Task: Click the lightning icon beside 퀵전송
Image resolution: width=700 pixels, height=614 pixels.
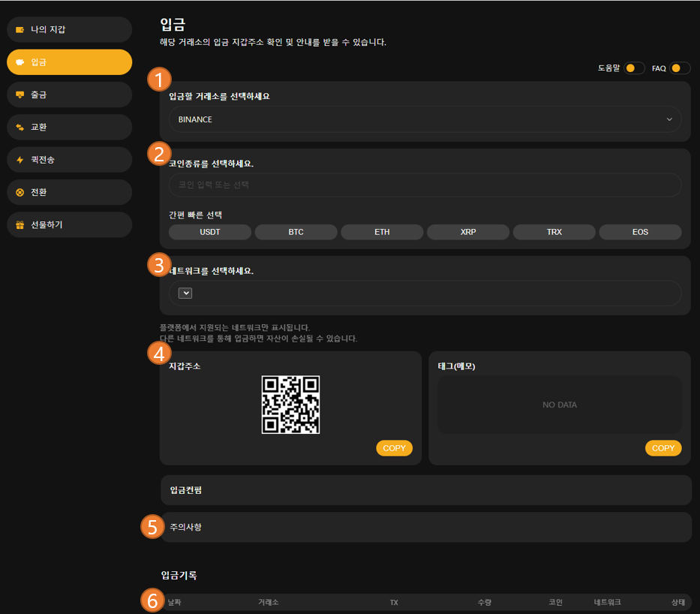Action: 20,160
